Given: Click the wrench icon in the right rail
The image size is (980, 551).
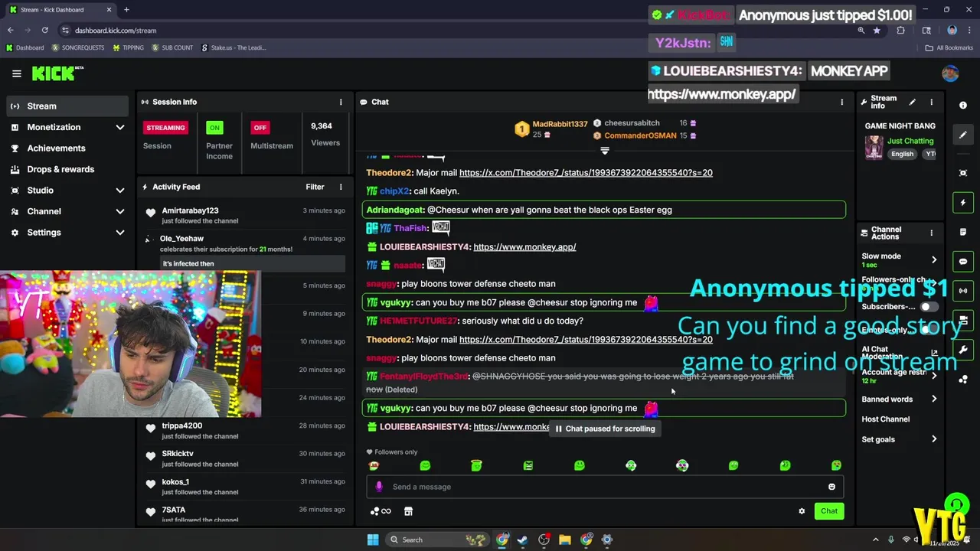Looking at the screenshot, I should point(963,350).
